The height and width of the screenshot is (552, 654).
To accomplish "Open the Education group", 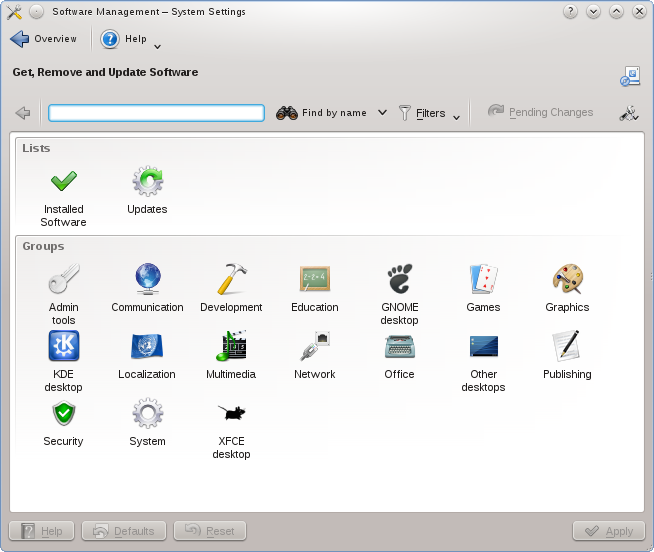I will (315, 288).
